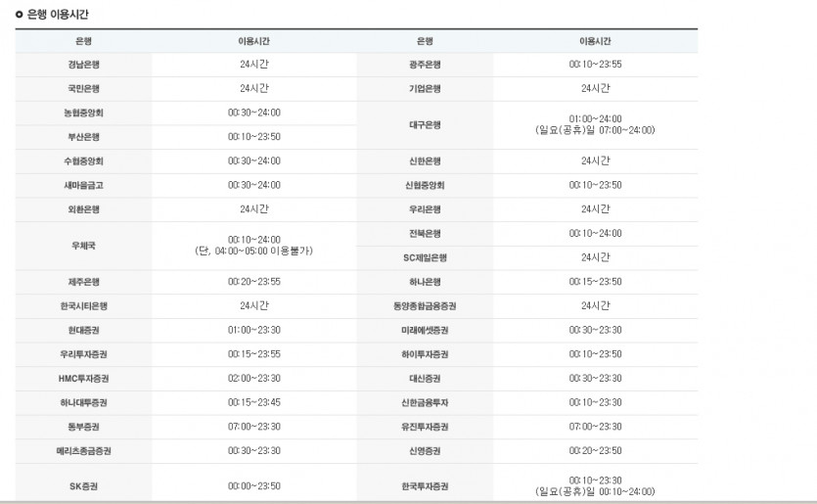Click 우체국's hours with 04:00~05:00 exception
The height and width of the screenshot is (504, 817).
point(253,246)
